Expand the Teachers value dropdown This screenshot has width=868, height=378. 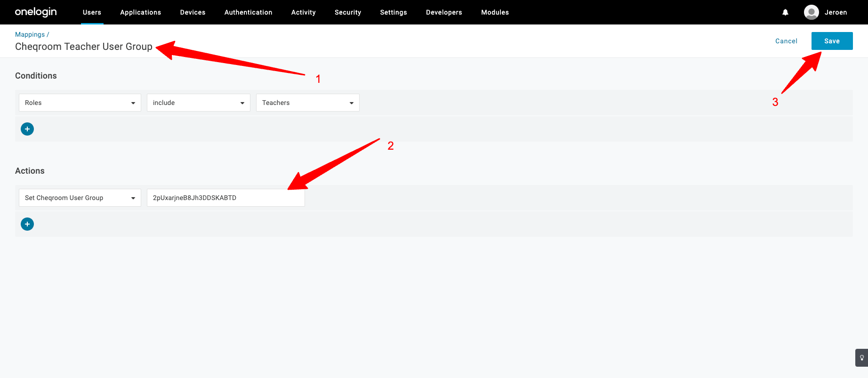307,103
